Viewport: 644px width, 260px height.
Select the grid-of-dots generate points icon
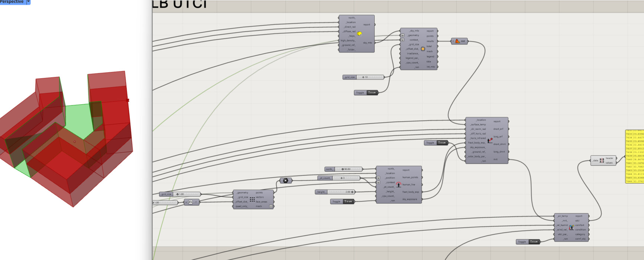[x=252, y=200]
